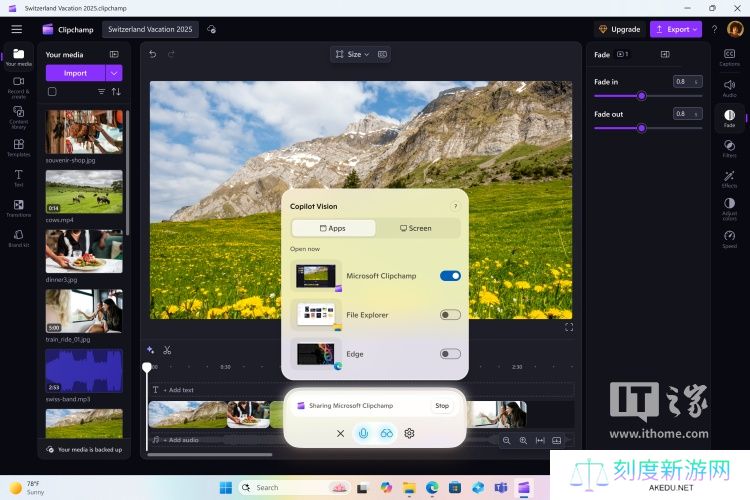This screenshot has width=750, height=500.
Task: Select the Fade panel icon
Action: (729, 117)
